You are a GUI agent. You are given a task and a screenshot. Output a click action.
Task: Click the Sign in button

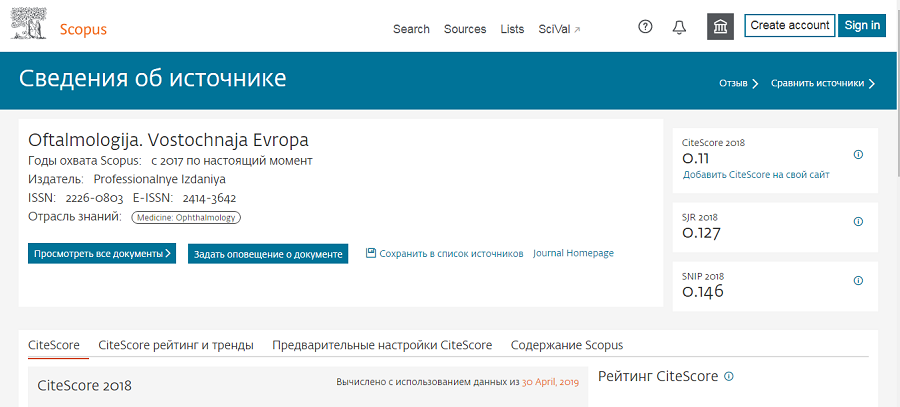tap(862, 25)
